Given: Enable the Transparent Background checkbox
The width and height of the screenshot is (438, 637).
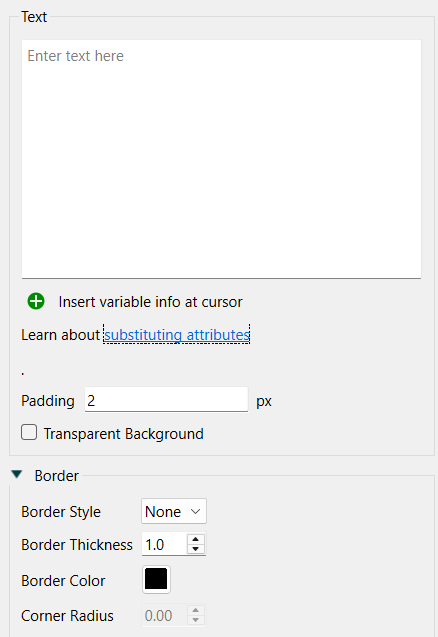Looking at the screenshot, I should [29, 433].
